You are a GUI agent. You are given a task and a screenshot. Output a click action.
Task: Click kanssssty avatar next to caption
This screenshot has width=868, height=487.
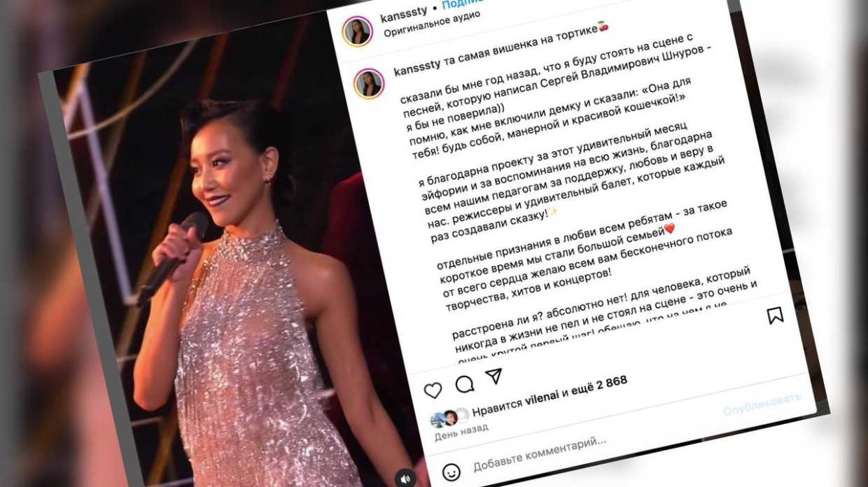pyautogui.click(x=369, y=83)
